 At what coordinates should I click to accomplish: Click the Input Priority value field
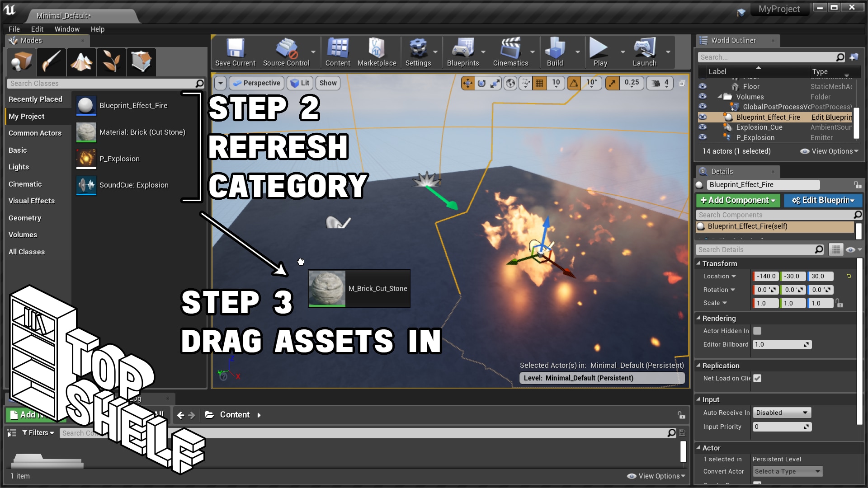(x=782, y=427)
